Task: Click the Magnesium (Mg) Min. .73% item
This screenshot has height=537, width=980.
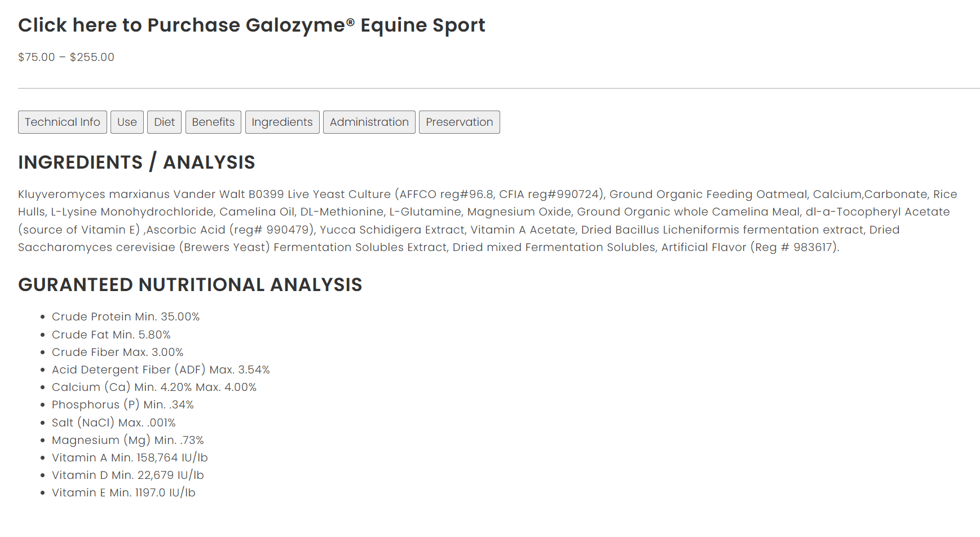Action: (128, 441)
